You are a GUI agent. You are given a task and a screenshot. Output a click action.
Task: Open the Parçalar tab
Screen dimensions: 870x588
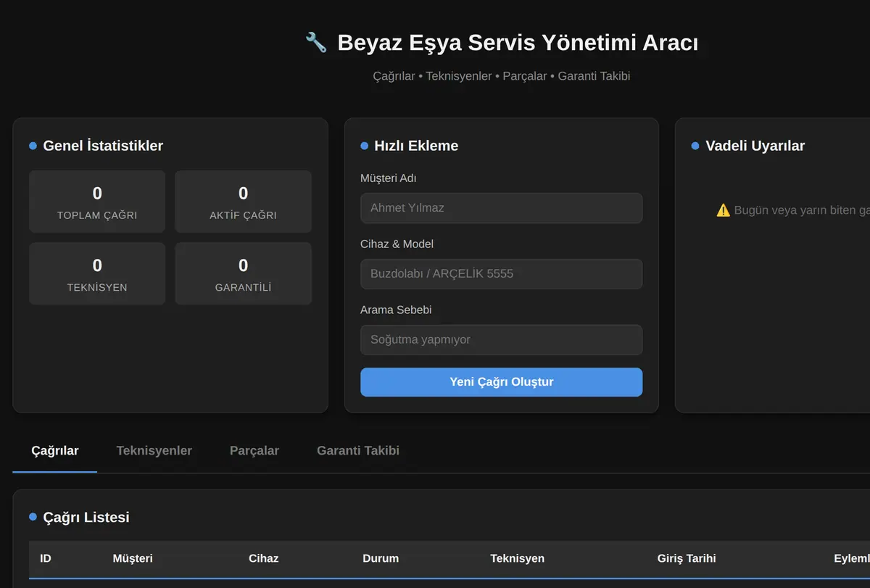(254, 450)
